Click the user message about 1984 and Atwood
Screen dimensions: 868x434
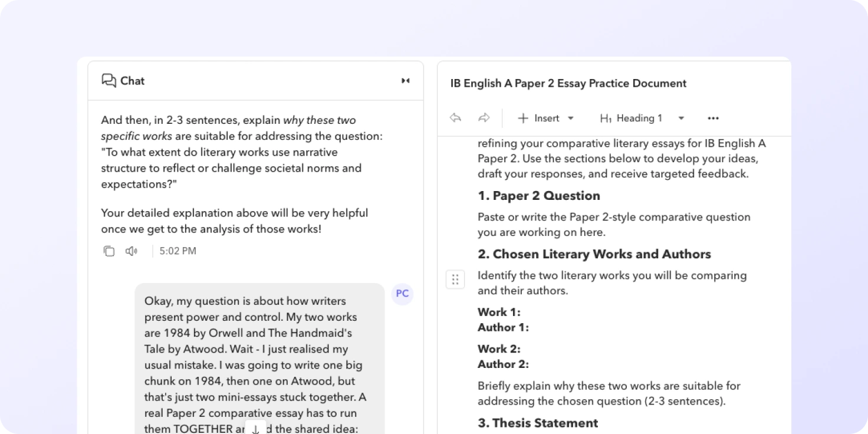click(x=259, y=359)
